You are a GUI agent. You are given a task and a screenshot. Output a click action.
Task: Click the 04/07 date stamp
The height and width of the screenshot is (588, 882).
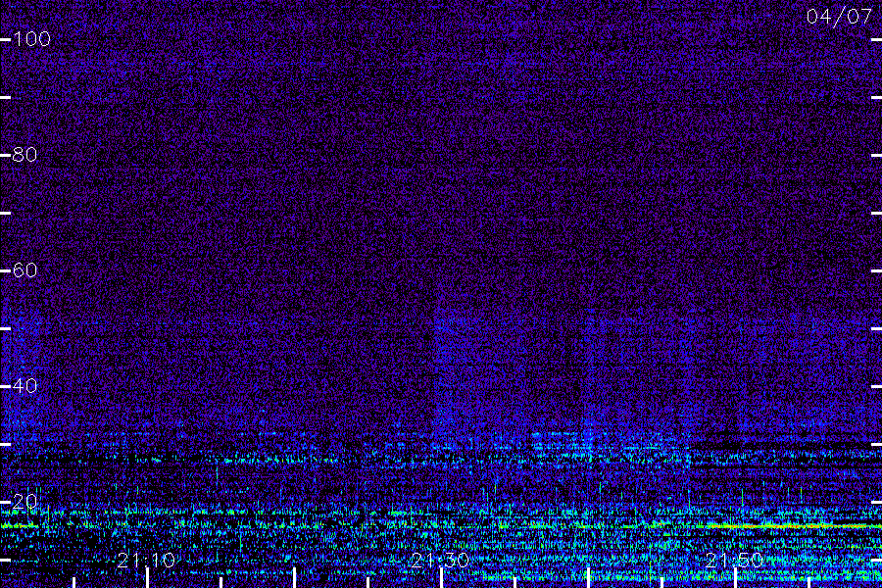click(x=839, y=17)
